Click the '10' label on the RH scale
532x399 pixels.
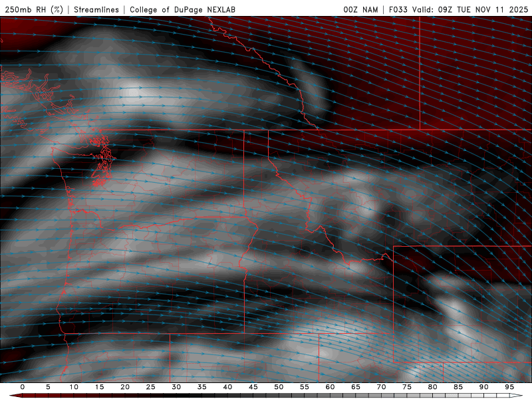(x=74, y=387)
